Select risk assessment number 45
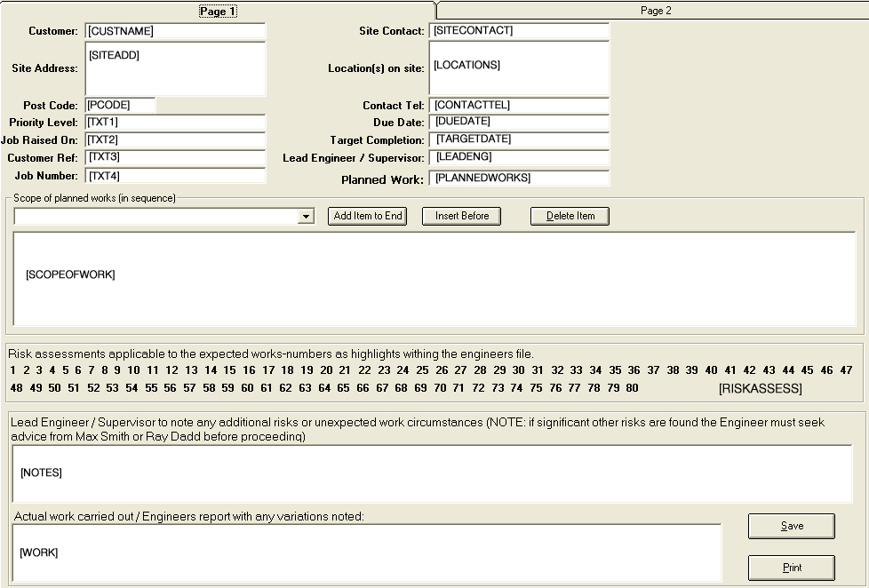The height and width of the screenshot is (588, 869). coord(808,370)
